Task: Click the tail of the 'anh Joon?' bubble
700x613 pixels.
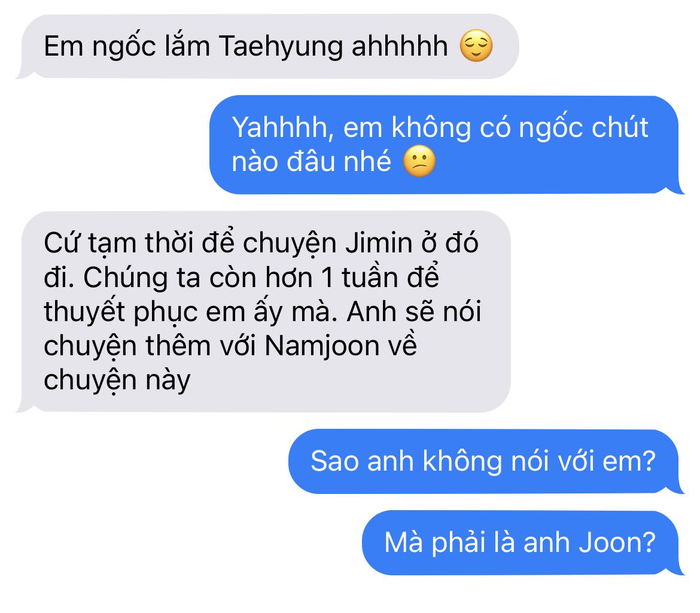Action: [677, 570]
